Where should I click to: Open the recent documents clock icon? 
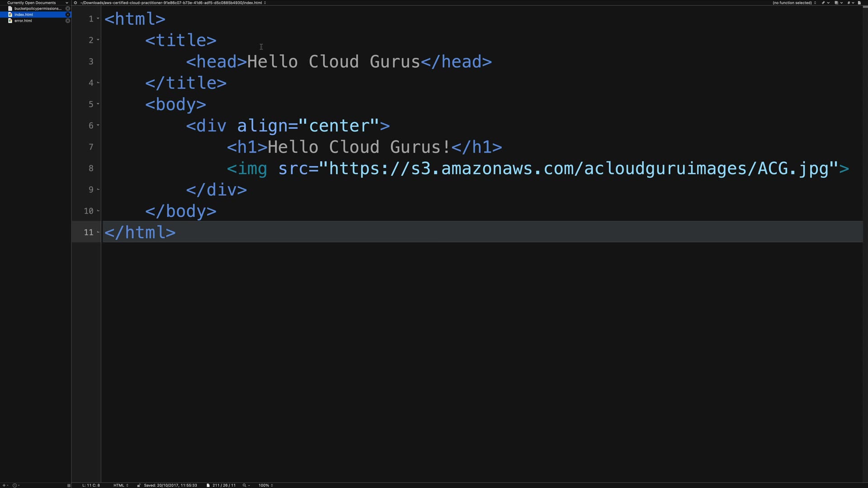coord(14,485)
